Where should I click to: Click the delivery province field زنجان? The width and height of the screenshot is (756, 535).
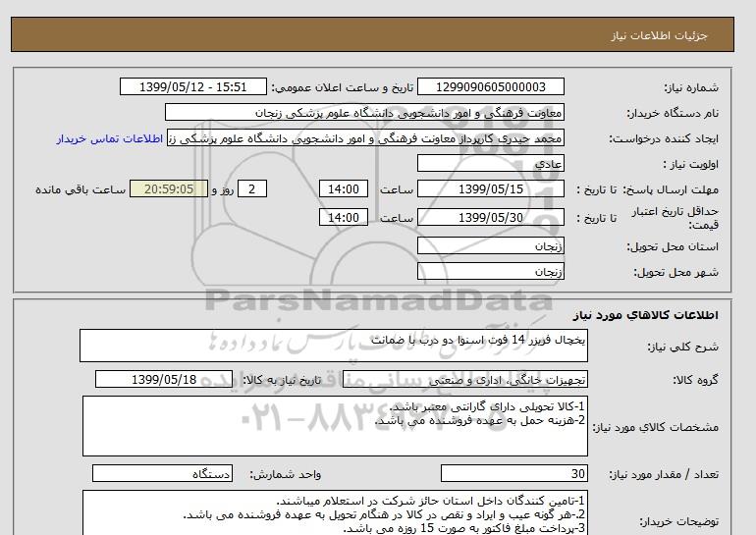point(490,245)
